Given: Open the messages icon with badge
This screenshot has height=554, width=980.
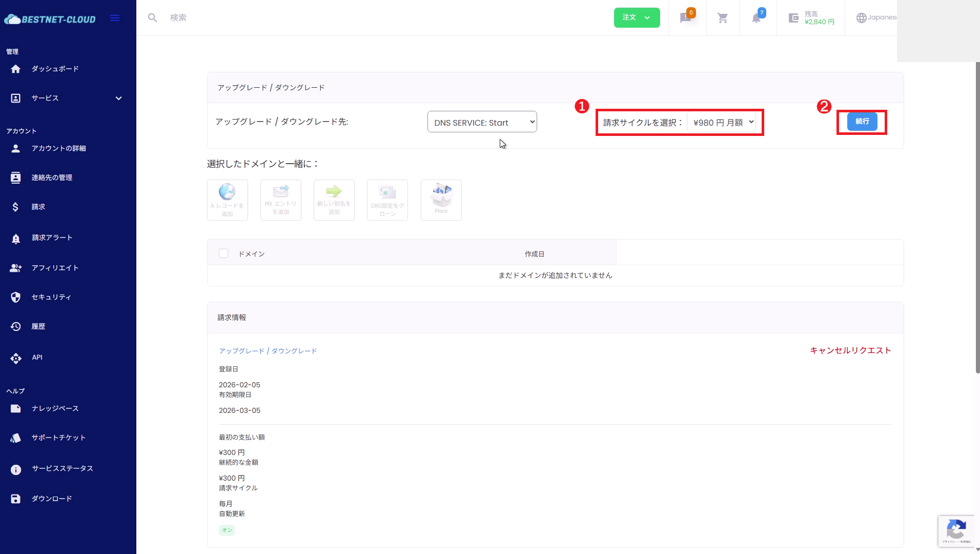Looking at the screenshot, I should [x=686, y=18].
